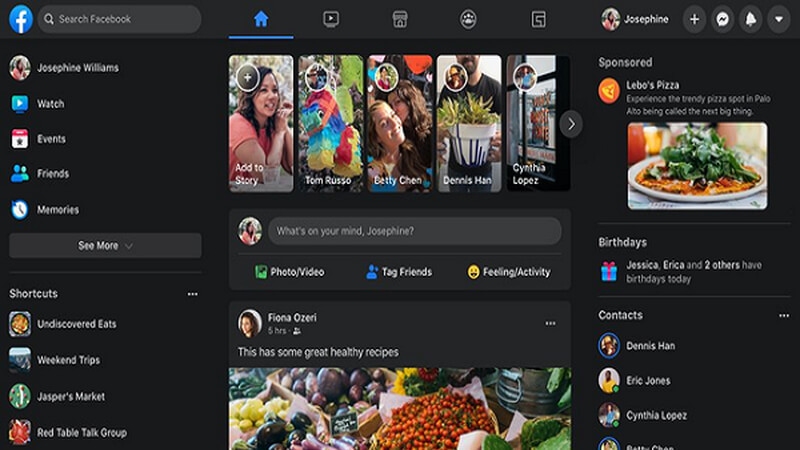Click the Photo/Video button
The height and width of the screenshot is (450, 800).
point(290,272)
